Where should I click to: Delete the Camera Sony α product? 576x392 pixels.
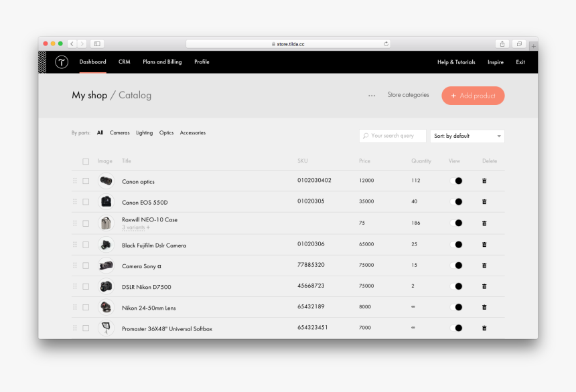click(x=484, y=266)
